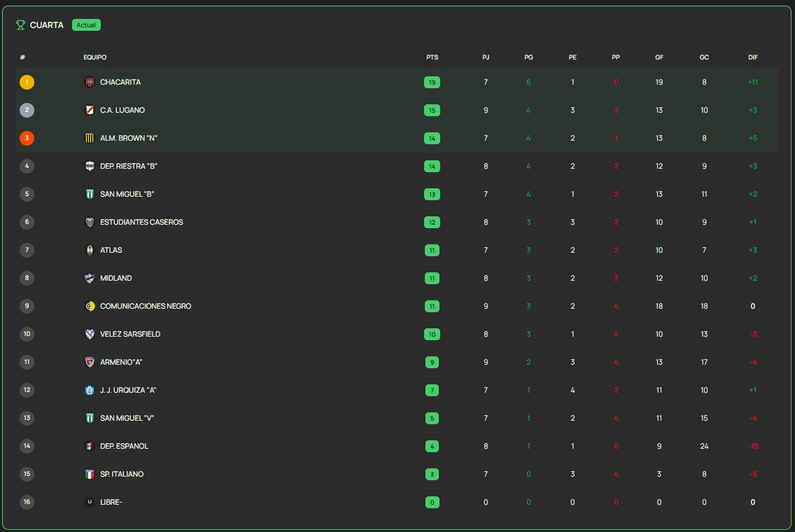Click the DIF column header
795x532 pixels.
click(x=753, y=57)
